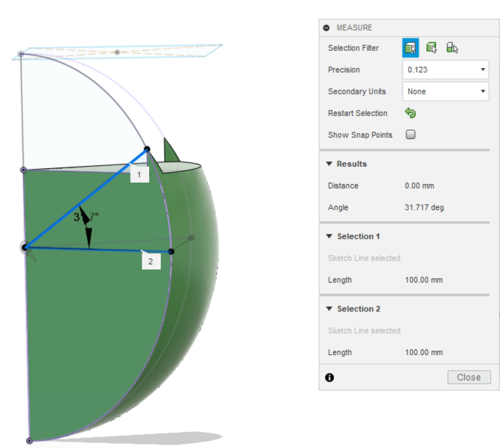Select the face/edge/vertex selection filter icon
Viewport: 500px width, 448px height.
click(410, 48)
